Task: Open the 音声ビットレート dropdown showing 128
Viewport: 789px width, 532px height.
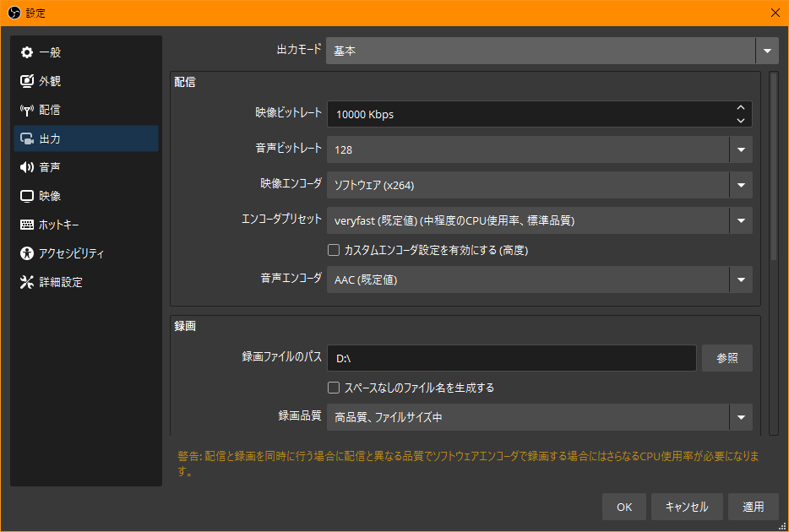Action: [740, 149]
